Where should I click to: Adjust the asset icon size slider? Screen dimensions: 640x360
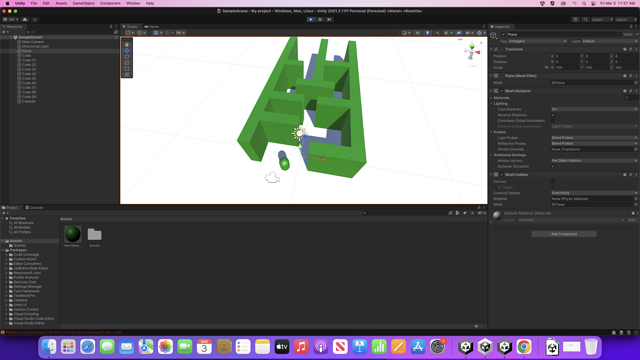tap(476, 326)
